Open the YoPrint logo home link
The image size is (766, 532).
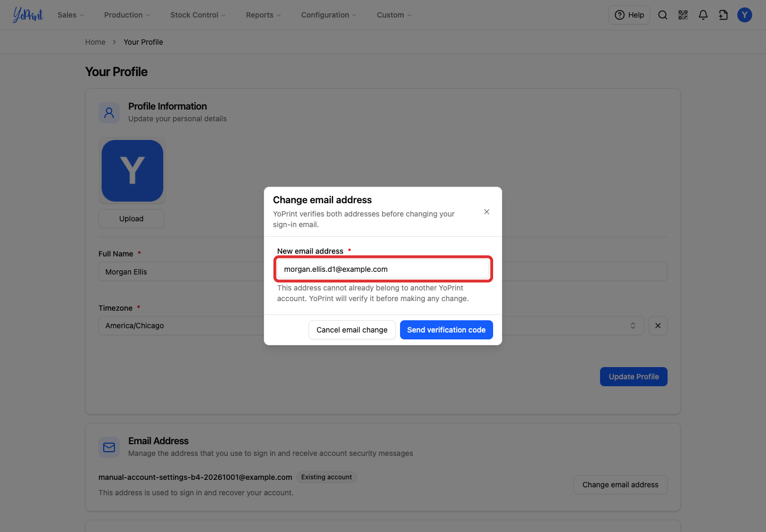coord(28,15)
